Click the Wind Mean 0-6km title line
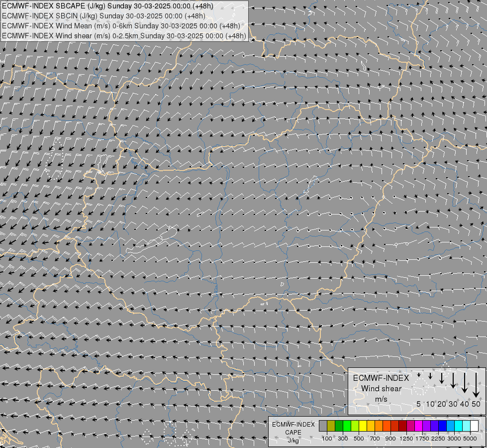This screenshot has width=487, height=448. point(121,26)
